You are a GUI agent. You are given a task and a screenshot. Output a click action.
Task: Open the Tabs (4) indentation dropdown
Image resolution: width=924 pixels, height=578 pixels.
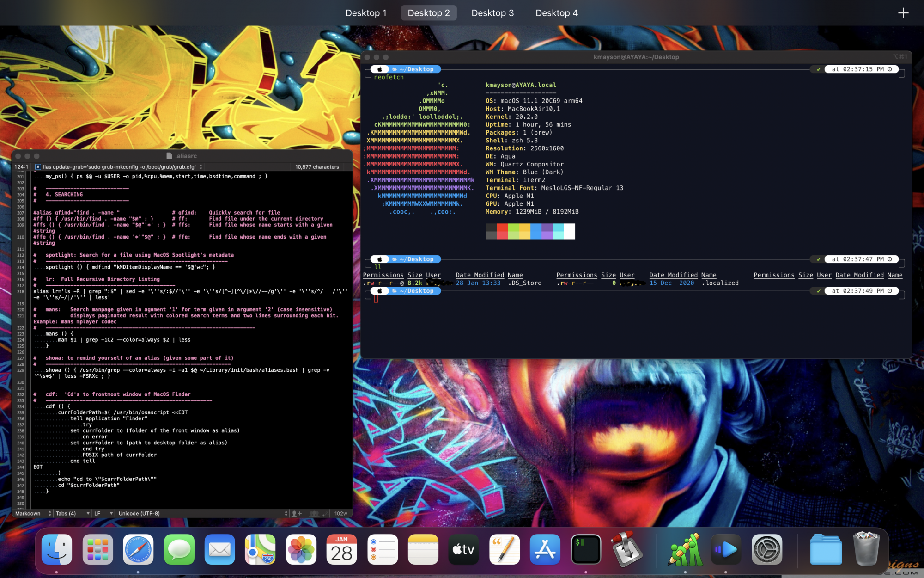[72, 513]
